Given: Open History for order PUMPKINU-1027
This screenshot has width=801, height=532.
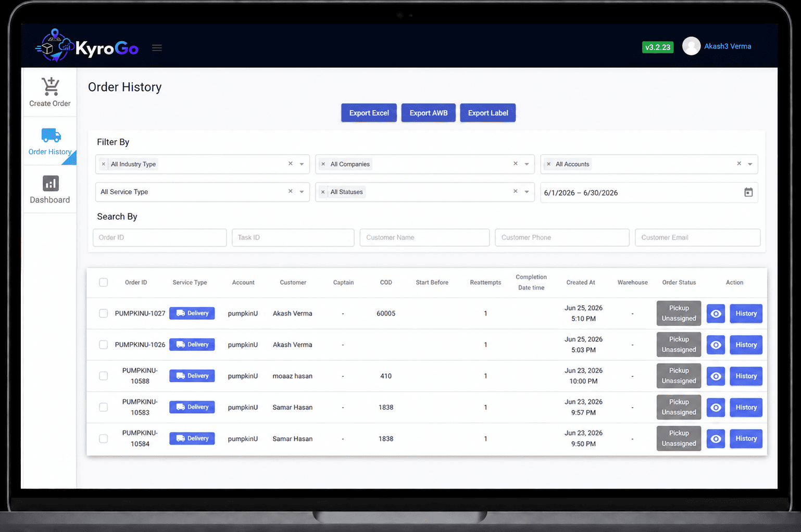Looking at the screenshot, I should point(746,313).
